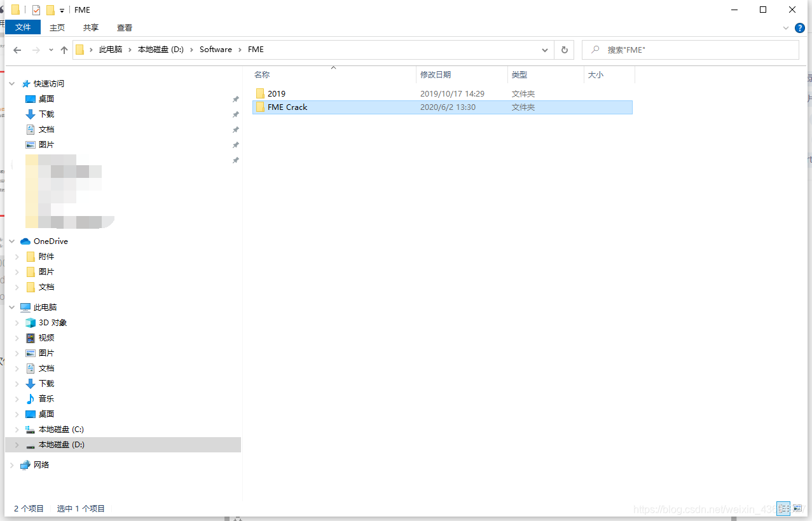This screenshot has height=521, width=812.
Task: Collapse the 此电脑 tree node
Action: coord(12,308)
